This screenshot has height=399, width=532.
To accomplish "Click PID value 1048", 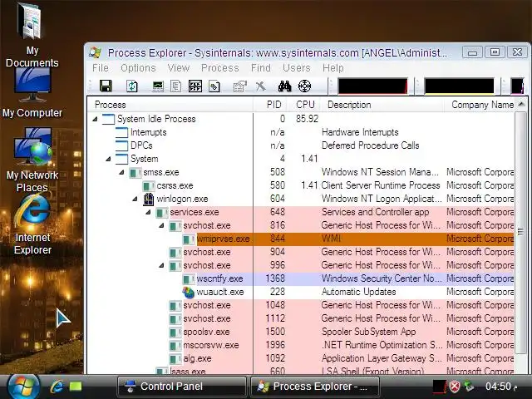I will [x=275, y=305].
